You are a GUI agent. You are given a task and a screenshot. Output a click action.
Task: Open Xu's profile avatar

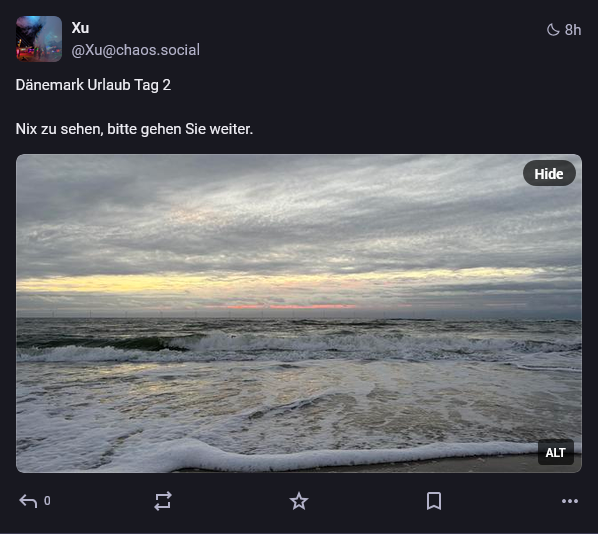click(39, 39)
